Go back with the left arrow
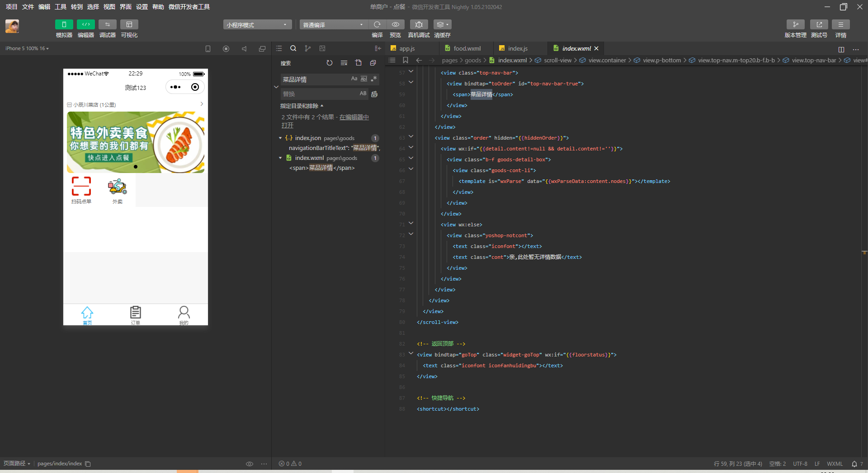Image resolution: width=868 pixels, height=473 pixels. [419, 60]
